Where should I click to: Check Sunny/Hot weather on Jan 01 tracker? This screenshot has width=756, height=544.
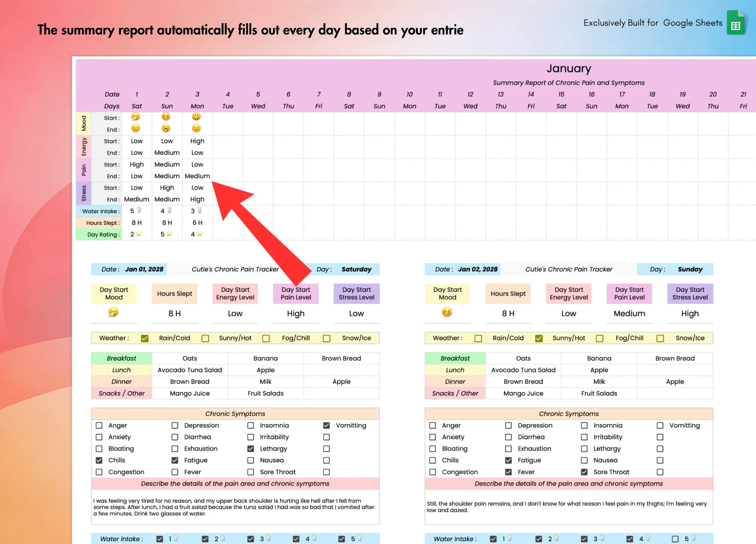(x=205, y=338)
